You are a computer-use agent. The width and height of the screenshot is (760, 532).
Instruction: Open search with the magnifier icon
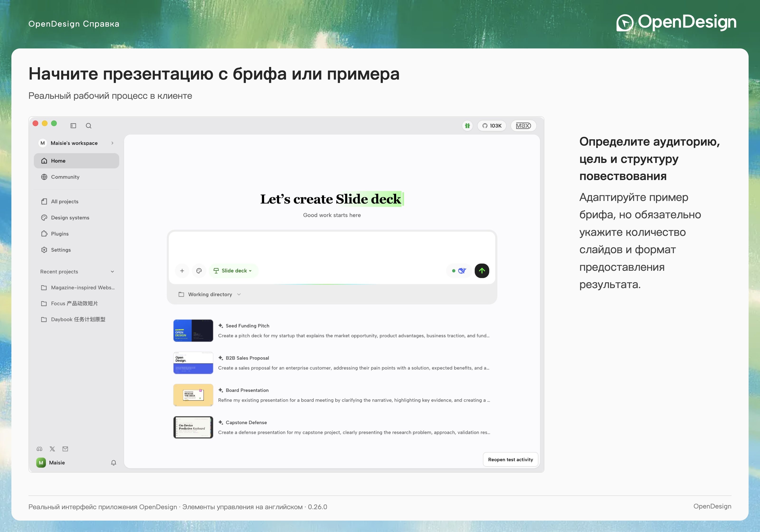point(88,126)
